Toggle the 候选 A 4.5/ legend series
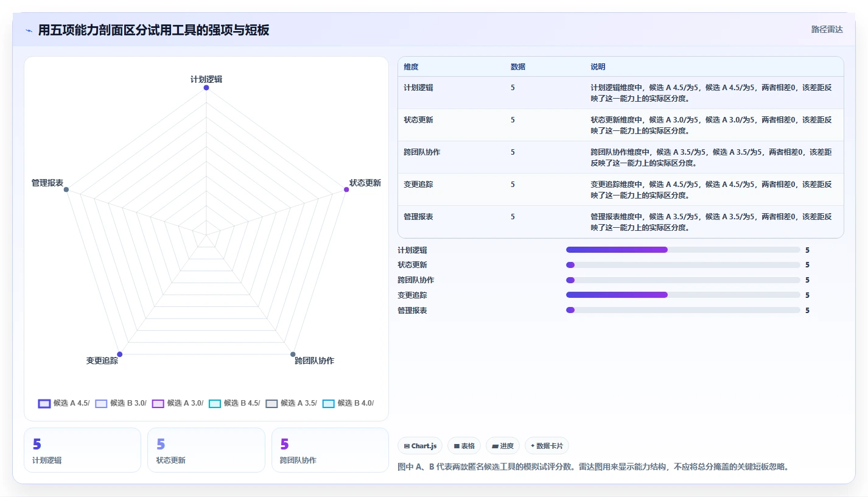 pyautogui.click(x=64, y=403)
